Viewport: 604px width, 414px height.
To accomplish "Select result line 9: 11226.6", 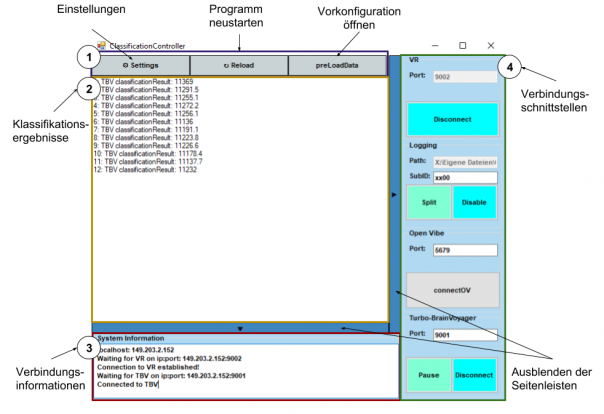I will (x=146, y=146).
